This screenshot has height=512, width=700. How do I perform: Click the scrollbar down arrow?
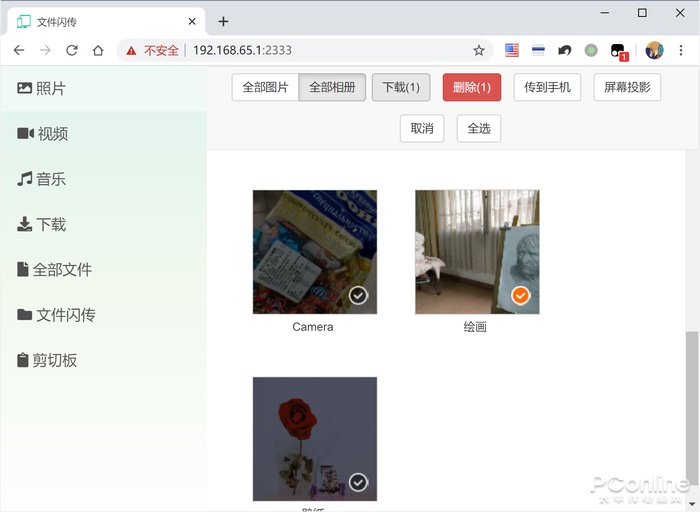(x=692, y=504)
